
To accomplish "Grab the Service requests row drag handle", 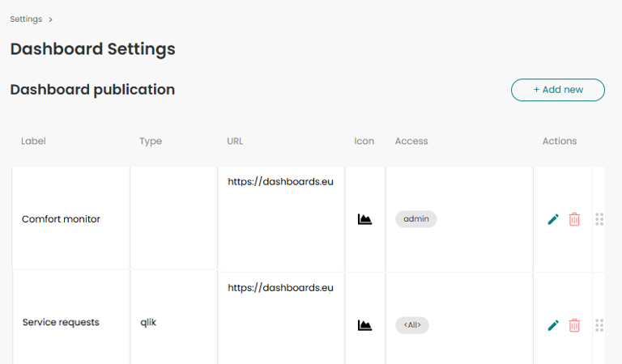I will click(x=599, y=325).
